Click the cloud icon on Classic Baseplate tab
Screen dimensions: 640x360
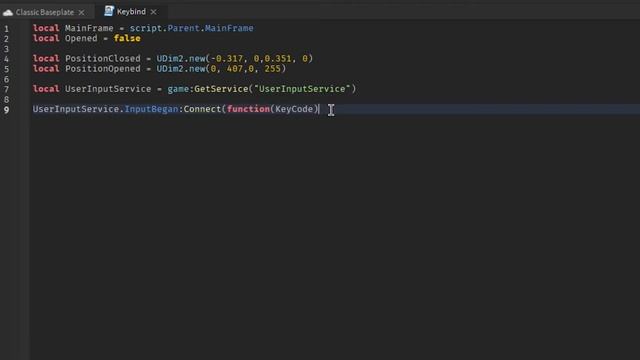pos(8,13)
